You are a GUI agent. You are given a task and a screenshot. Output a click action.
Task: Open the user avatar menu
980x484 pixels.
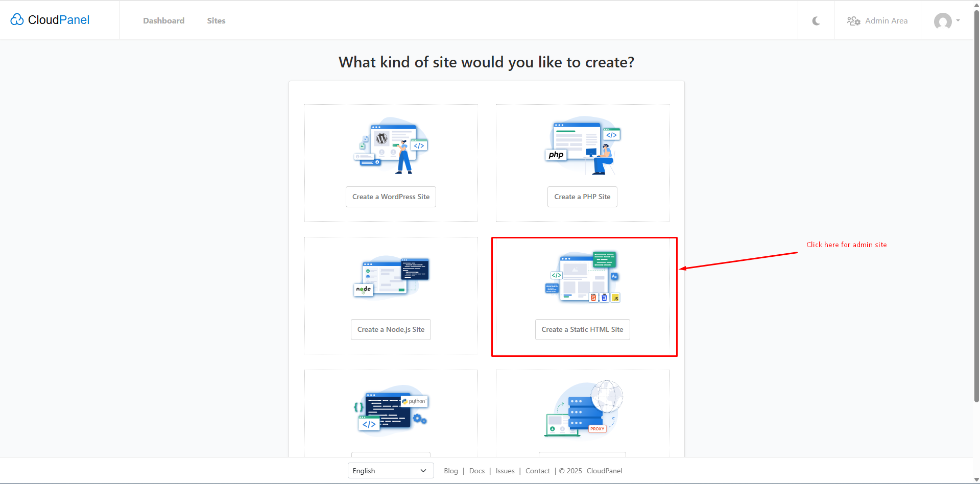[x=947, y=21]
